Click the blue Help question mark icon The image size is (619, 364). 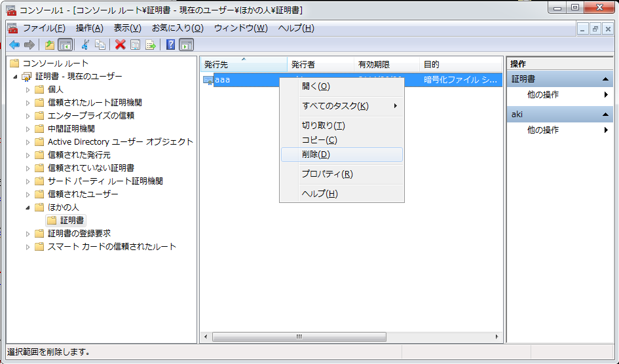(170, 45)
